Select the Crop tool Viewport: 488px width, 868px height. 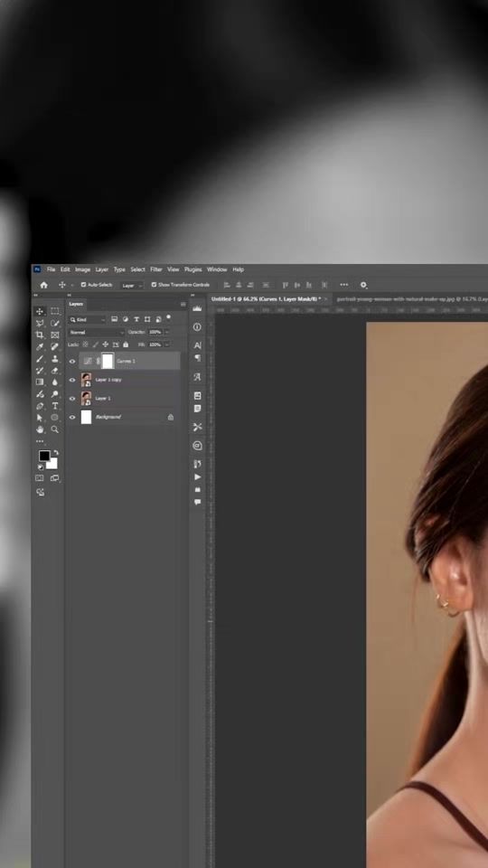click(x=40, y=335)
